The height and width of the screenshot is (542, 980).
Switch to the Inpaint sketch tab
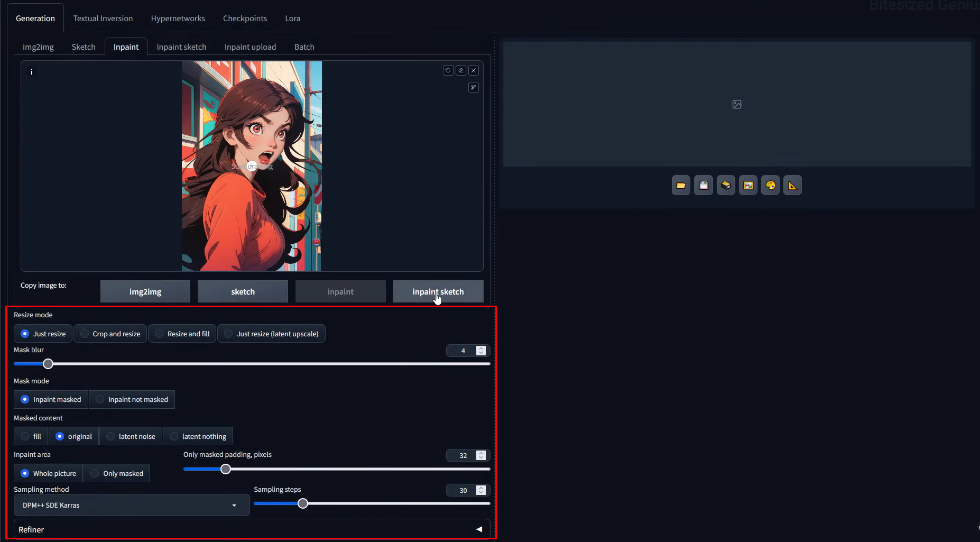[x=181, y=47]
